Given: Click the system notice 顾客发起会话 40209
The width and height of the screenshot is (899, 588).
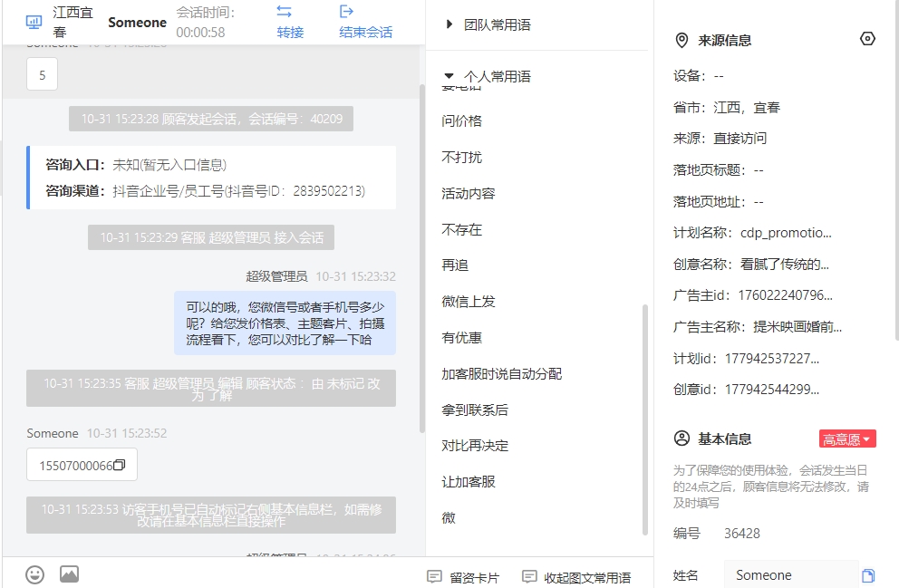Looking at the screenshot, I should 211,119.
